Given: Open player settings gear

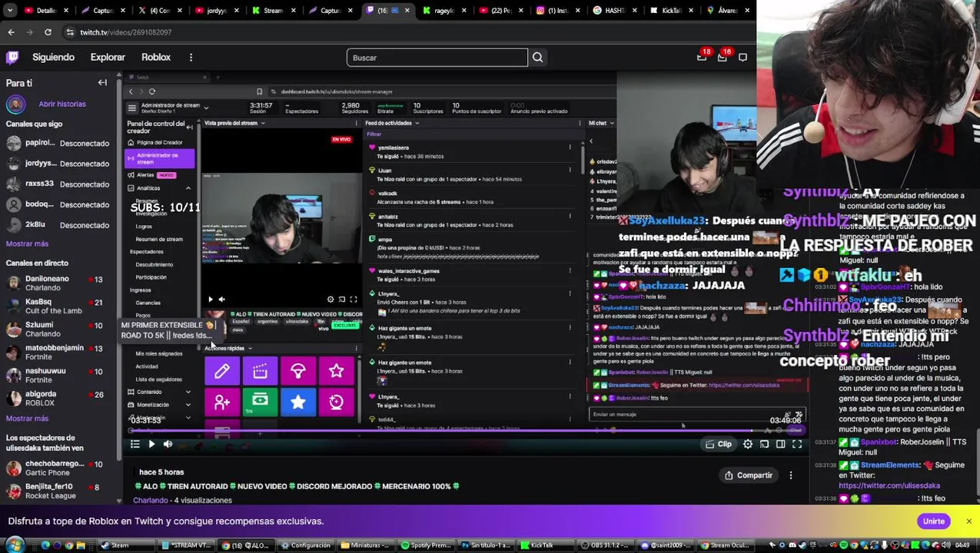Looking at the screenshot, I should click(748, 444).
